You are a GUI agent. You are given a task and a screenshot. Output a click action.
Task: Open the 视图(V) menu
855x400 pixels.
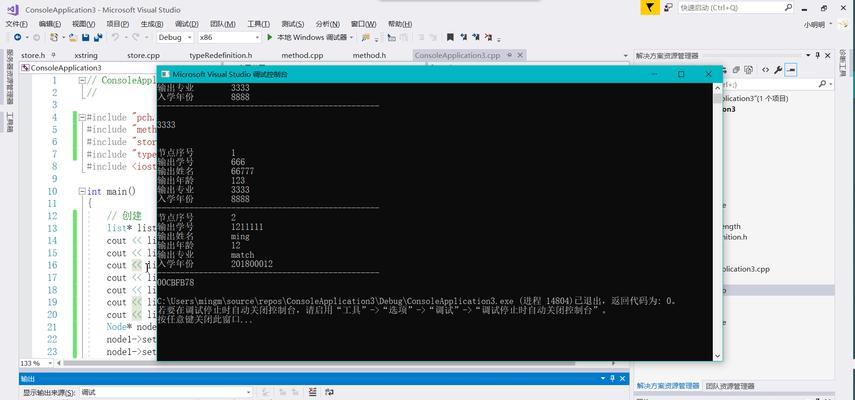click(x=83, y=24)
